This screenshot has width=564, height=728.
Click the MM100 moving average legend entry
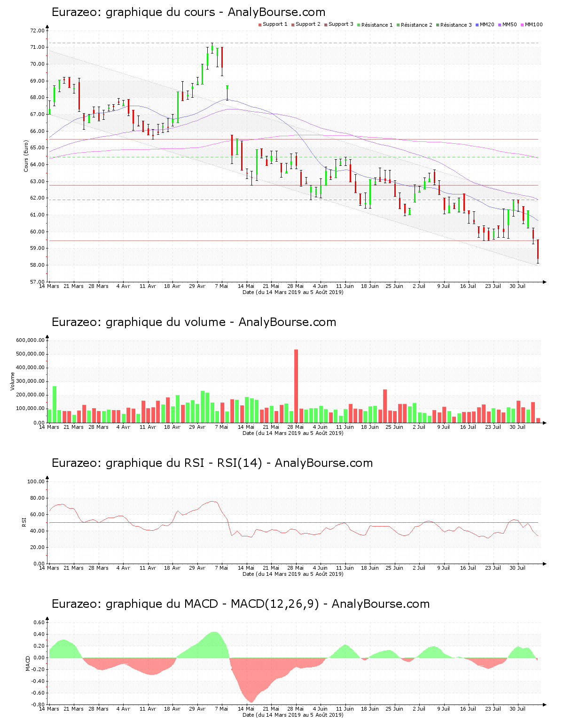(x=532, y=24)
